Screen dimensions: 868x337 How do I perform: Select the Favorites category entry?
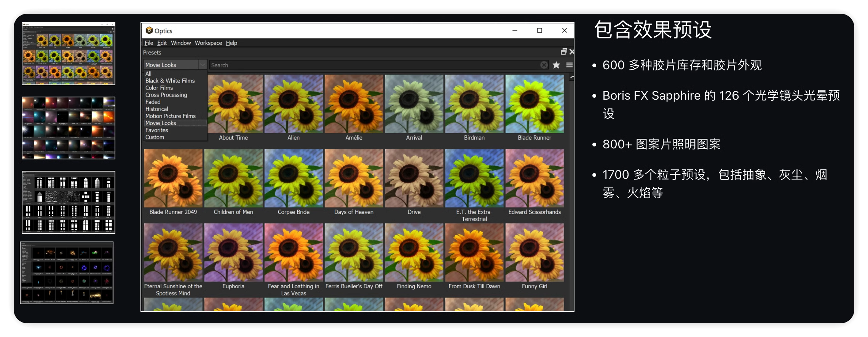coord(156,130)
